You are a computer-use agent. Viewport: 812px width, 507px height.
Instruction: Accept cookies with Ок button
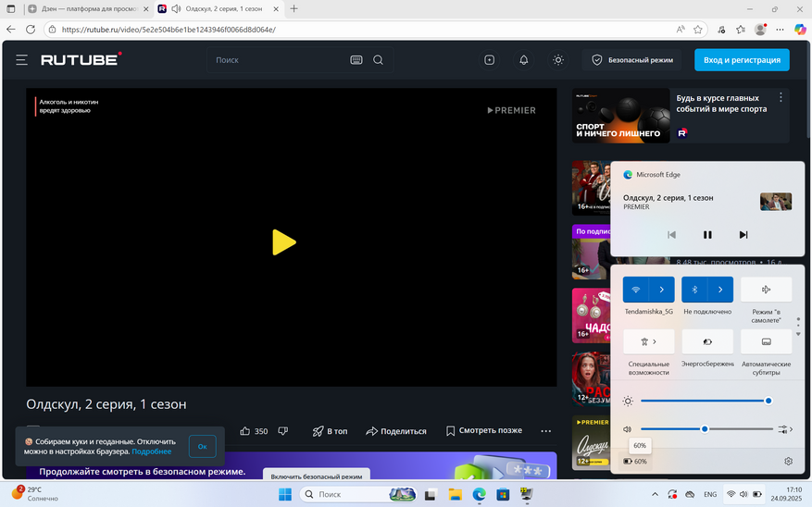203,446
